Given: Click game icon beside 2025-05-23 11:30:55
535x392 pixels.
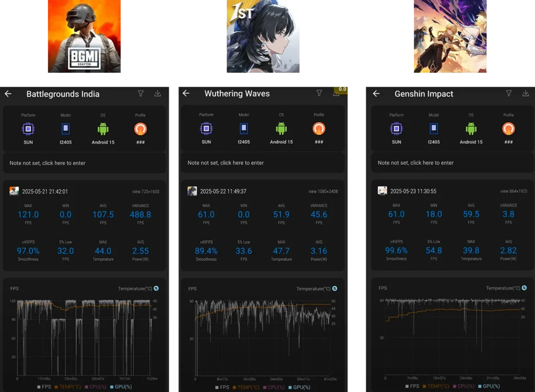Looking at the screenshot, I should pyautogui.click(x=382, y=191).
